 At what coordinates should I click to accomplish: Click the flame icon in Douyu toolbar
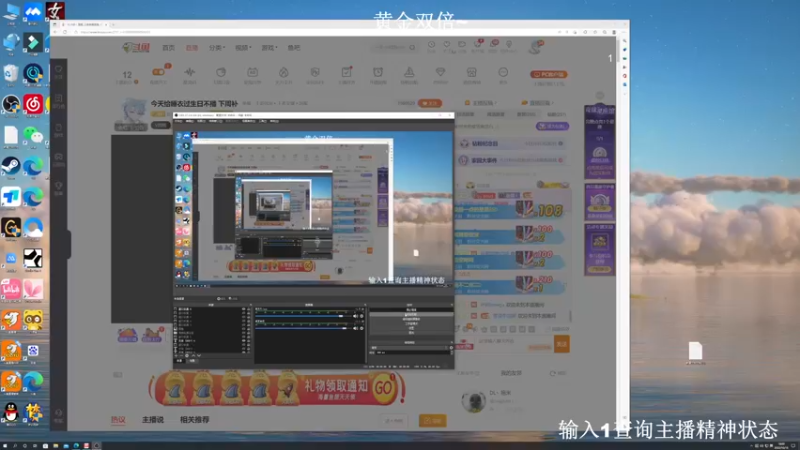pyautogui.click(x=284, y=72)
